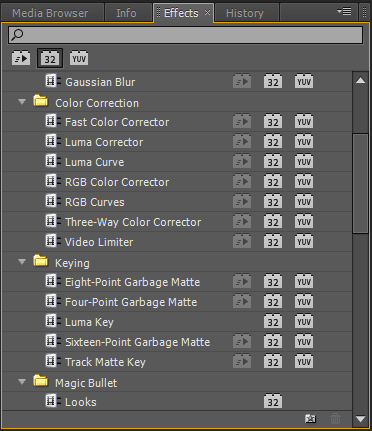The height and width of the screenshot is (431, 372).
Task: Click Fast Color Corrector's 32-bit badge
Action: (x=273, y=121)
